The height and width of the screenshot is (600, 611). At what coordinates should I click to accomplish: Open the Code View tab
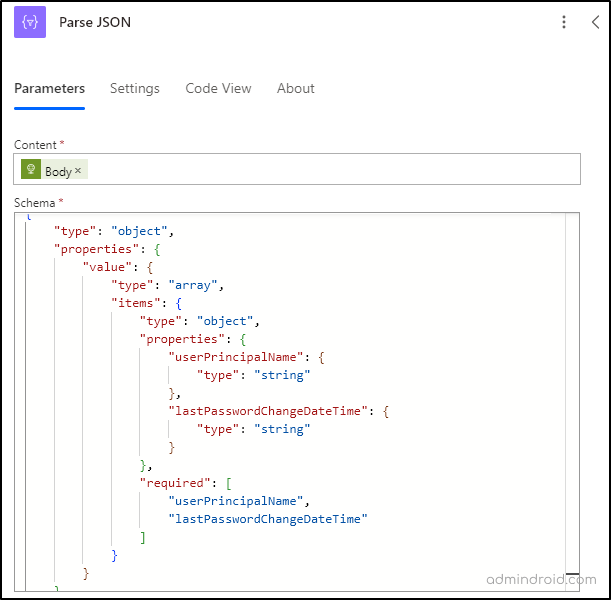click(x=218, y=88)
